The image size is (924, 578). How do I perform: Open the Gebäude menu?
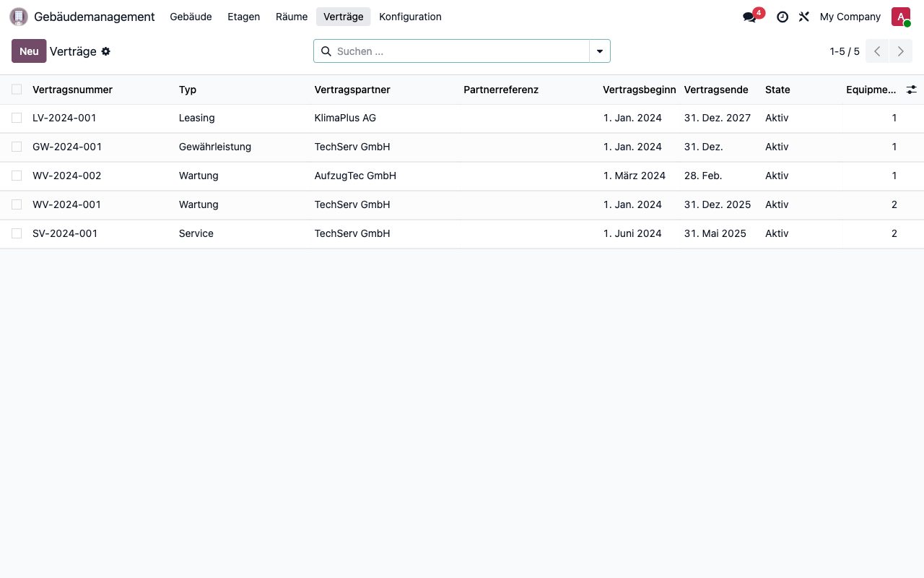(191, 17)
